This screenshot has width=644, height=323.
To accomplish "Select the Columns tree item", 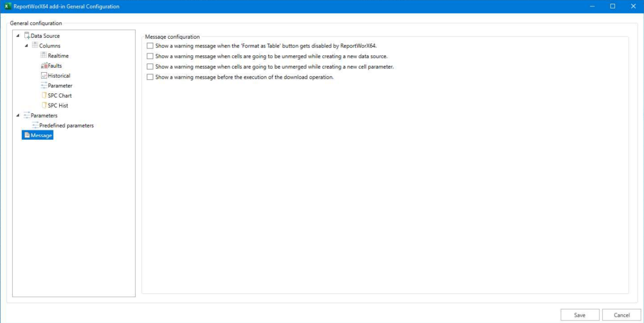I will 49,45.
